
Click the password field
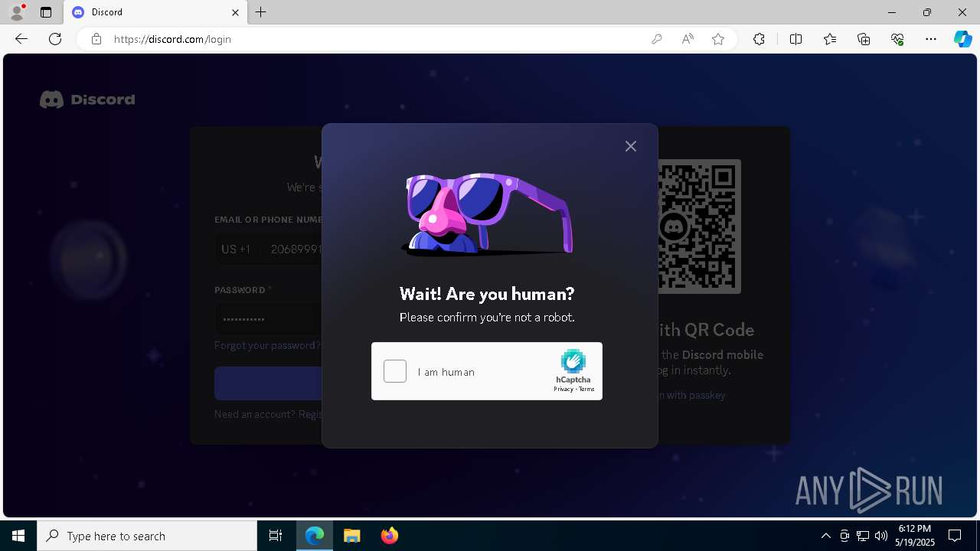(x=269, y=318)
